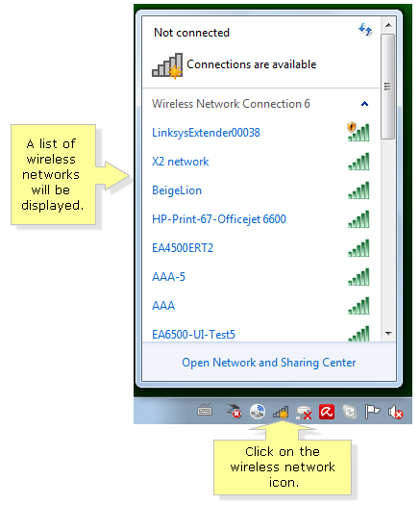Image resolution: width=420 pixels, height=505 pixels.
Task: Click the refresh network list icon
Action: pos(365,30)
